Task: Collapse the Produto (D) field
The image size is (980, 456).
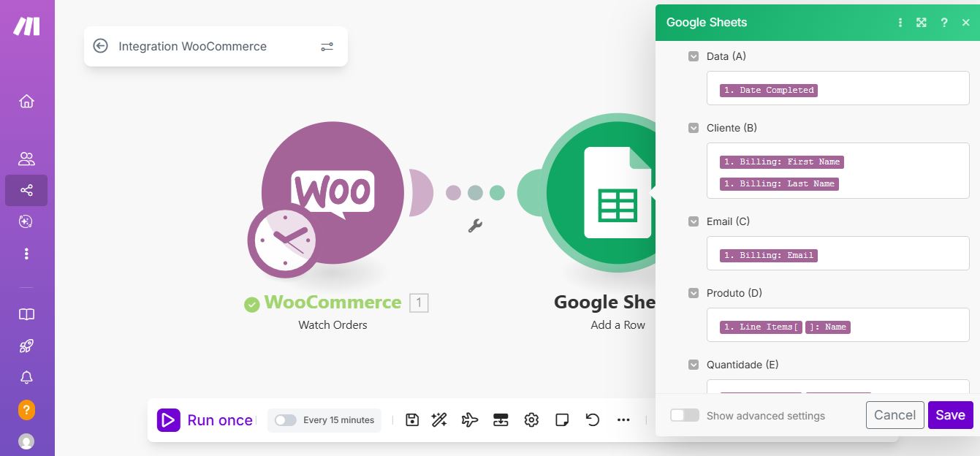Action: pyautogui.click(x=694, y=293)
